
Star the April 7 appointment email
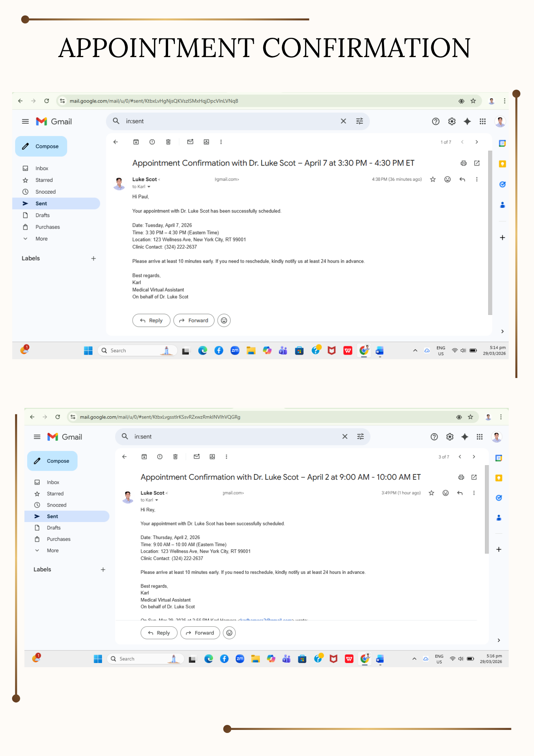(x=433, y=179)
